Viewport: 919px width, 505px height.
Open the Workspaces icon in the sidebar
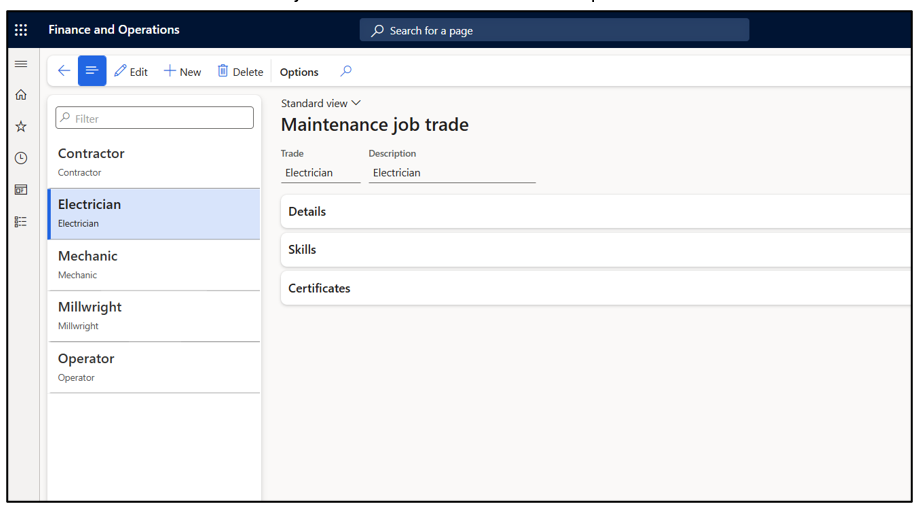(21, 190)
